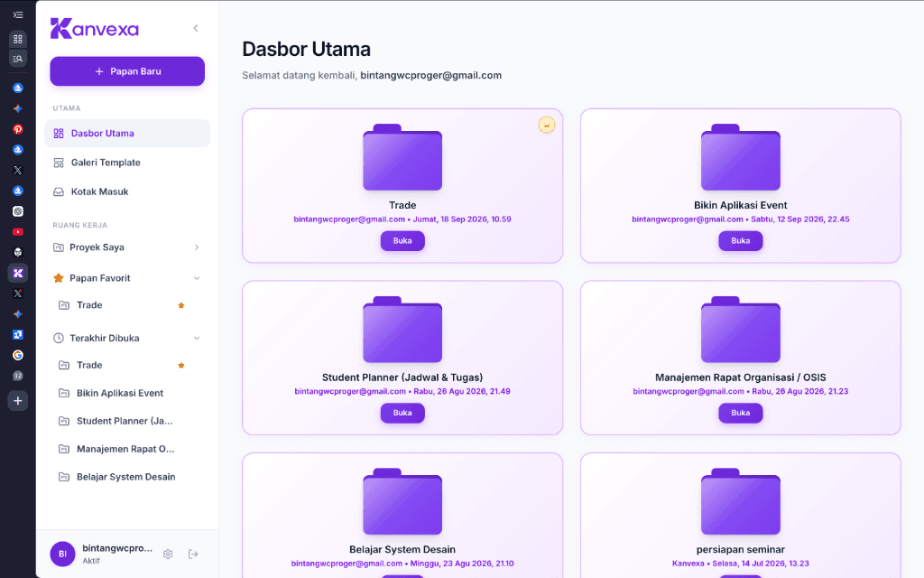924x578 pixels.
Task: Open Bikin Aplikasi Event in recent list
Action: (120, 394)
